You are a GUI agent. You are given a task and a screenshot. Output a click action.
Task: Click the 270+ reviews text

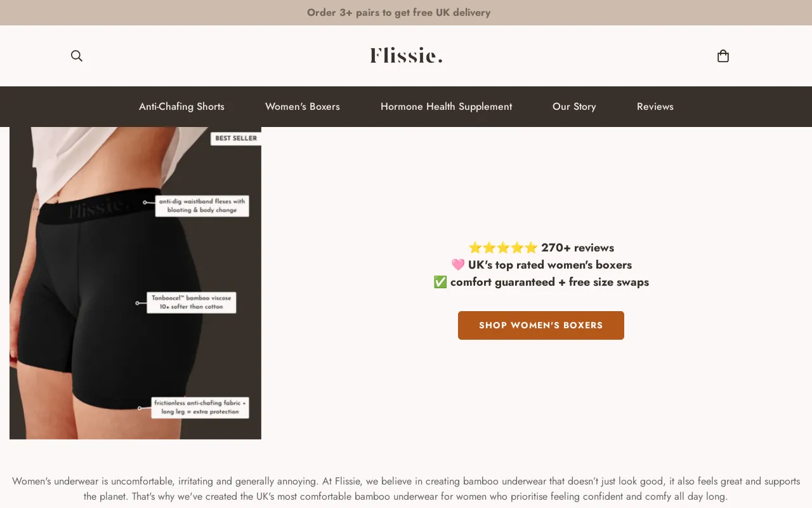[x=577, y=248]
